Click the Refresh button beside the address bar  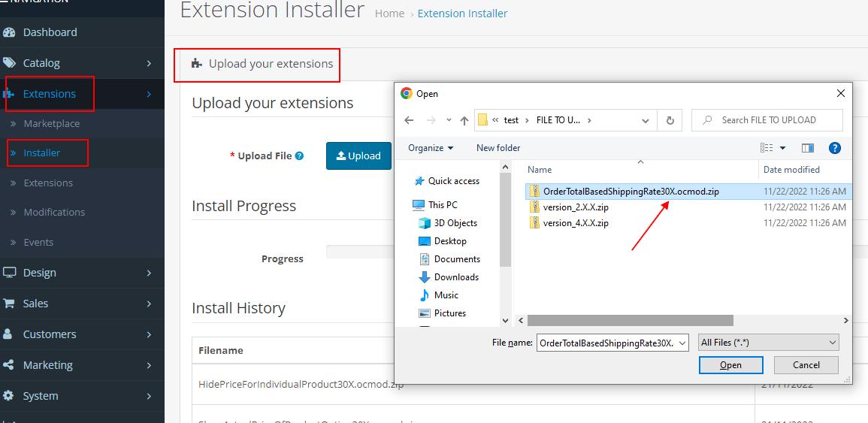669,120
